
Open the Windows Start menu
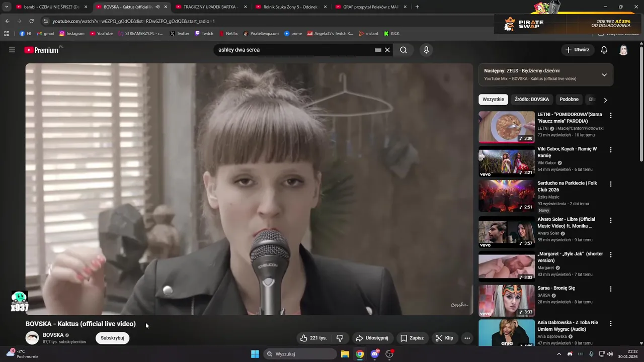tap(255, 354)
